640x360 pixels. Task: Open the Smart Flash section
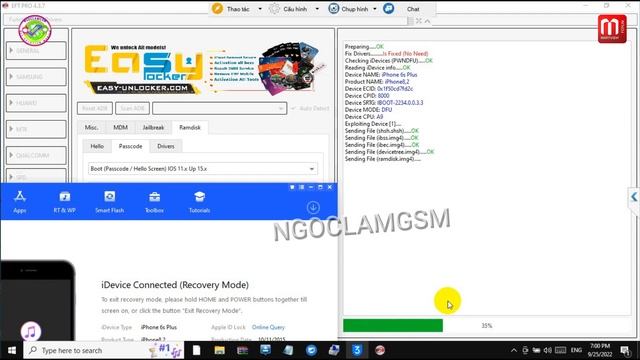coord(109,202)
